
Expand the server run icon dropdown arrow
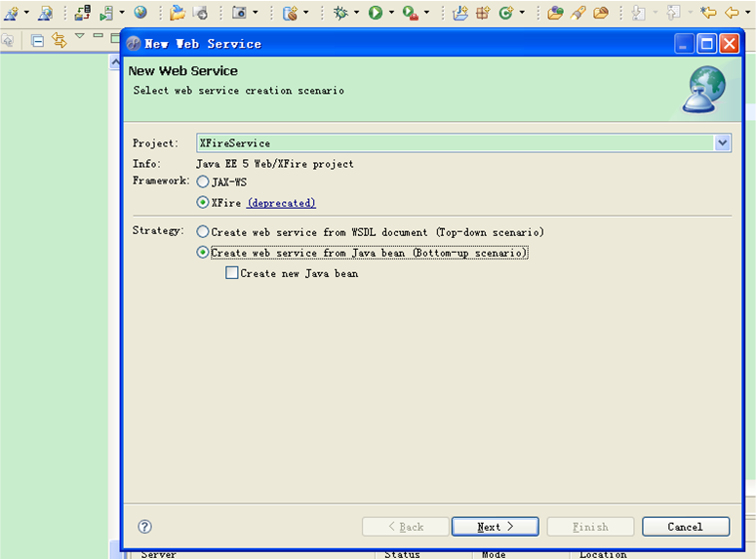[x=122, y=13]
